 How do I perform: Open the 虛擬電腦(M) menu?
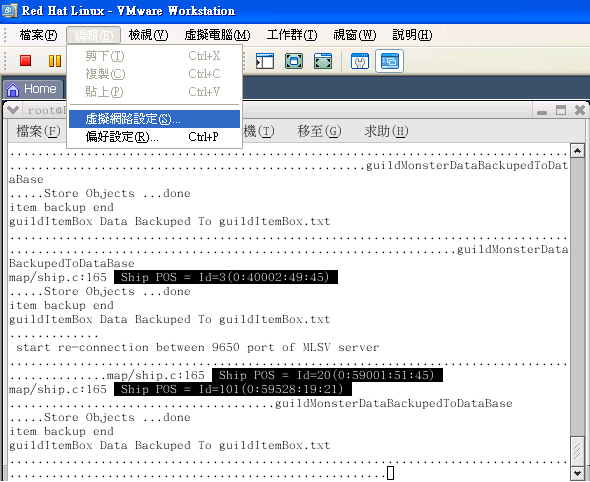(217, 35)
